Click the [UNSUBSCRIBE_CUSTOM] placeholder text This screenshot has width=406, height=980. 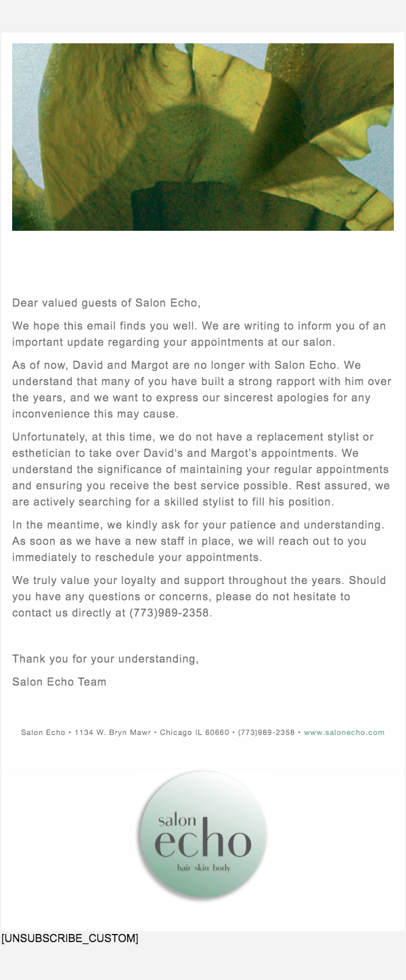point(70,938)
